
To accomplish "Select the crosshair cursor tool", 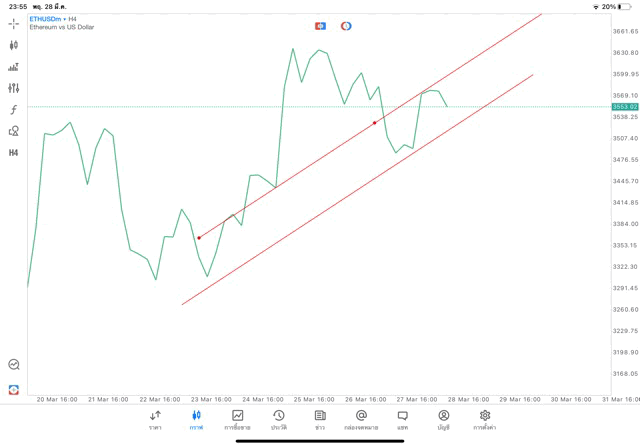I will pyautogui.click(x=14, y=23).
